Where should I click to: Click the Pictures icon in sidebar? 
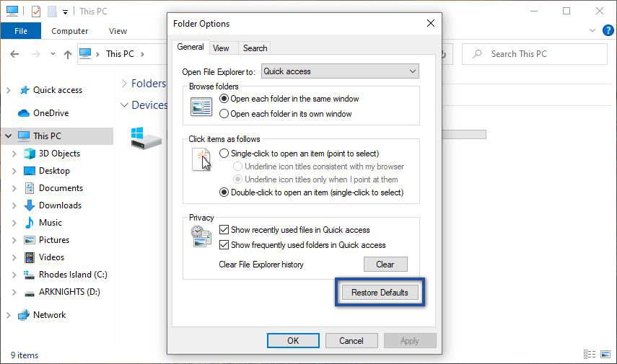point(30,240)
